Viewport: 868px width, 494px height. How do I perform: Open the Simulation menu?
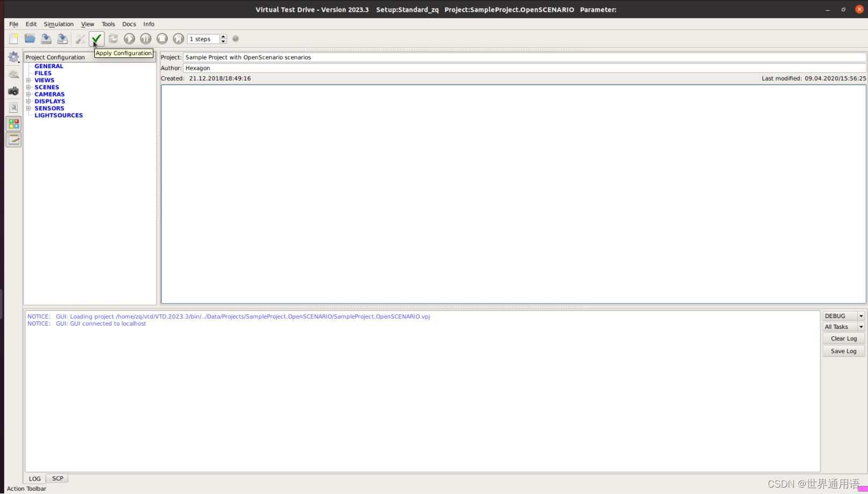pos(58,24)
